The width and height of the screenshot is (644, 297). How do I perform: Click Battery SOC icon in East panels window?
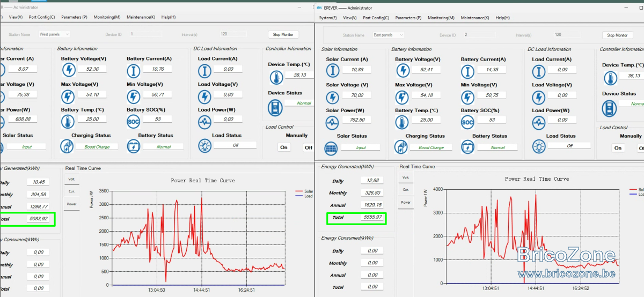coord(468,122)
